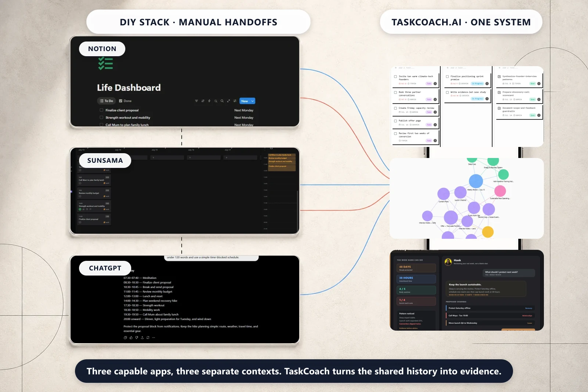588x392 pixels.
Task: Click assignee avatar on Create Friday capacity review card
Action: (435, 112)
